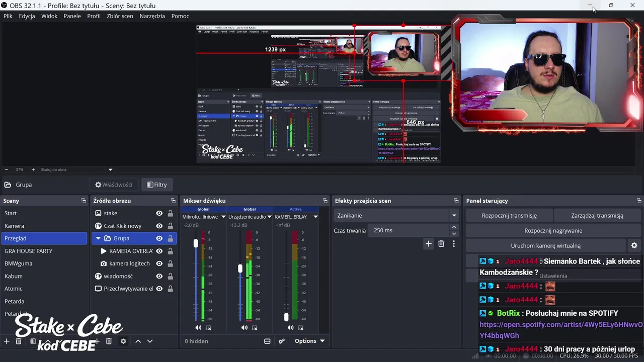Open advanced audio properties gears icon
The image size is (644, 362).
(x=282, y=341)
